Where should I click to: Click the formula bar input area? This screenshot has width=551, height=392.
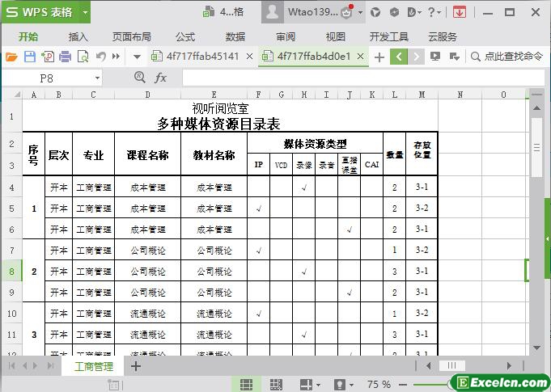363,78
